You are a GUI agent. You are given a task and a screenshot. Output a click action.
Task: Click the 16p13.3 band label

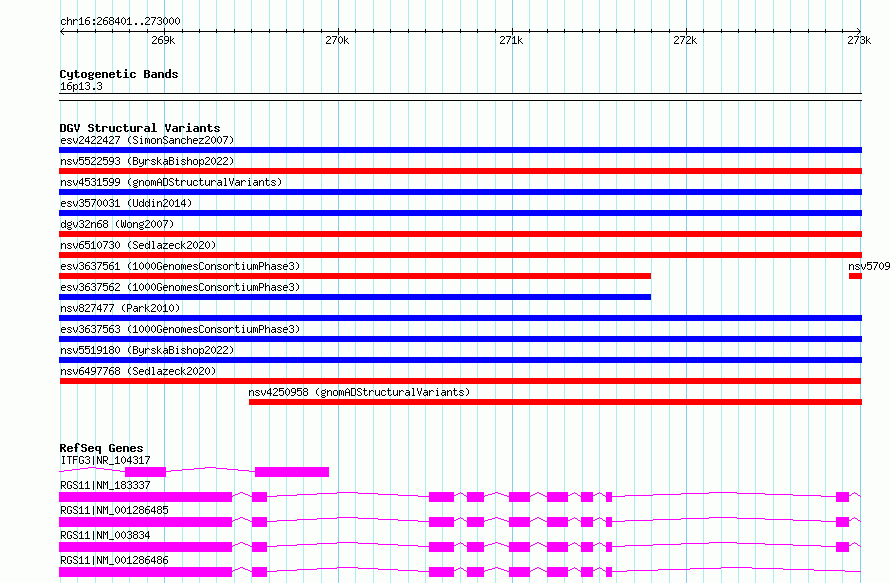81,86
